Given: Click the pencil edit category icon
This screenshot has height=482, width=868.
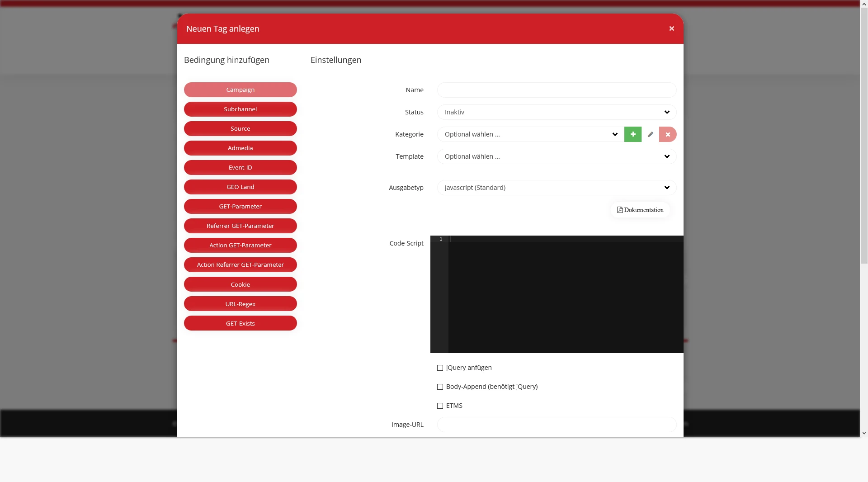Looking at the screenshot, I should (x=650, y=134).
